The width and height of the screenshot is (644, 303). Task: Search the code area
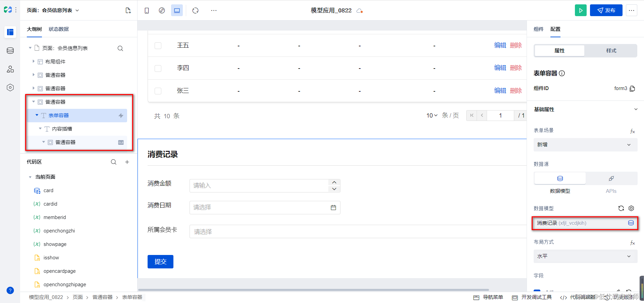[114, 162]
